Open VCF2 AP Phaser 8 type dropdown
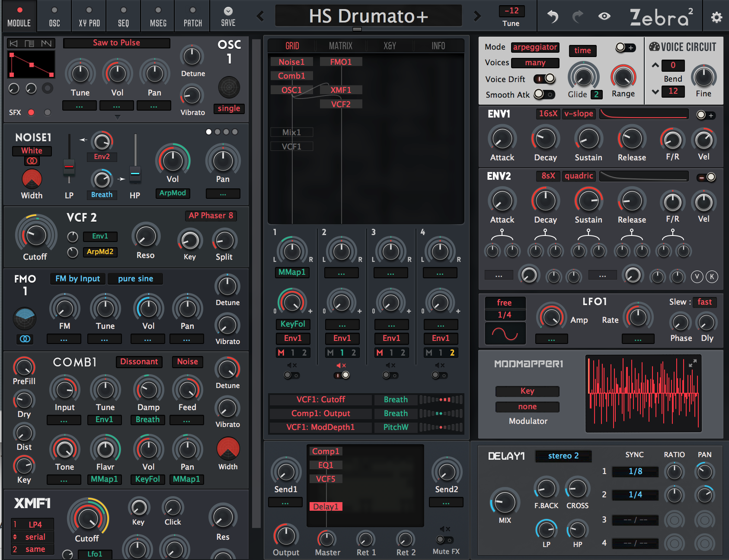The width and height of the screenshot is (729, 560). [x=211, y=215]
